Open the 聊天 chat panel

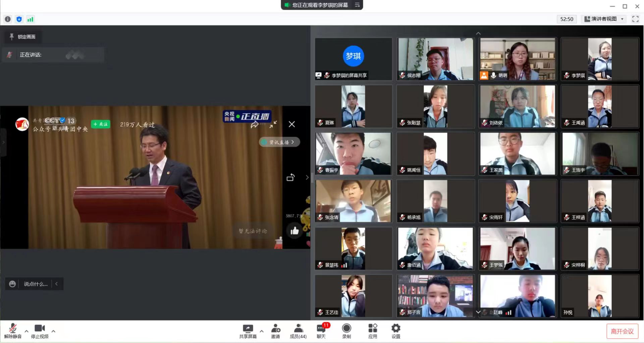pyautogui.click(x=321, y=331)
